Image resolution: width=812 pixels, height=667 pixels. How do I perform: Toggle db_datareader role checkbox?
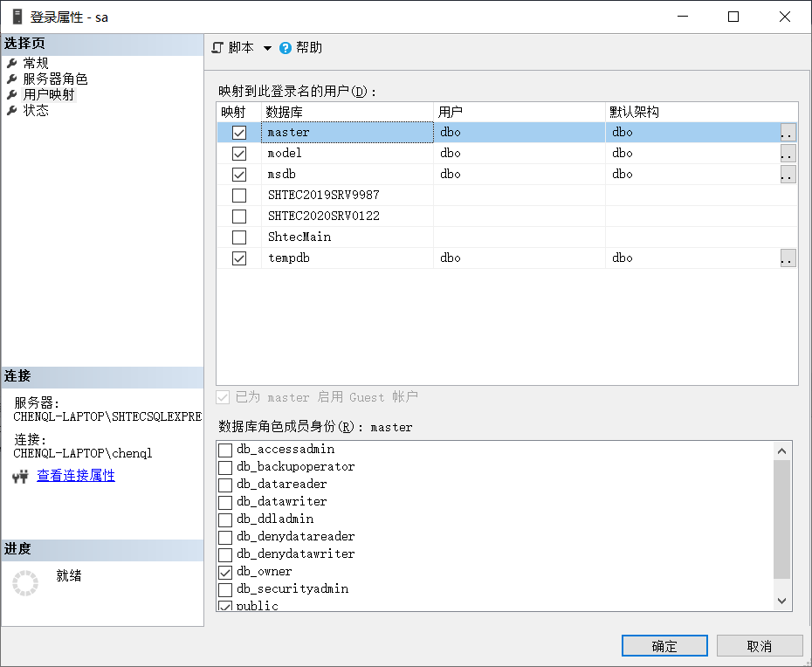coord(225,485)
